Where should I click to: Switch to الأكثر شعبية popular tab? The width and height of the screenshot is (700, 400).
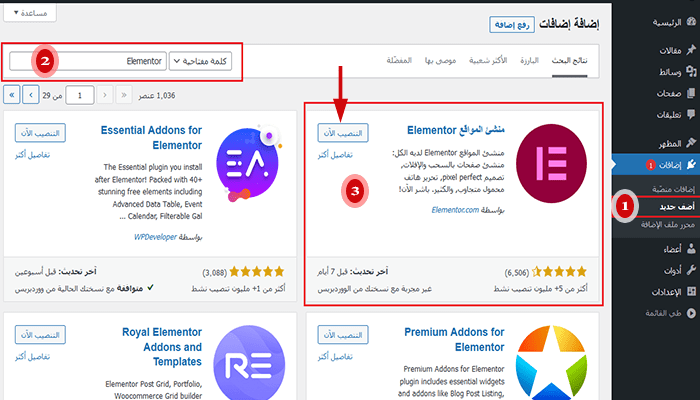coord(488,60)
